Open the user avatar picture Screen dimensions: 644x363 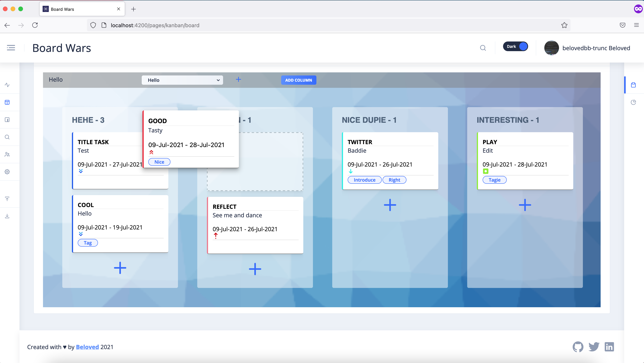551,48
